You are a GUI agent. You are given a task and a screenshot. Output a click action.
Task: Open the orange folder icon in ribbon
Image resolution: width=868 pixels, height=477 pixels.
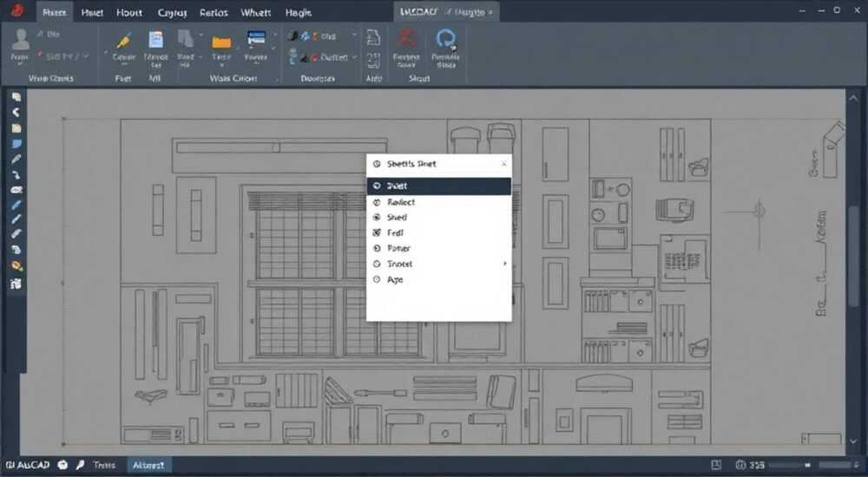click(221, 42)
